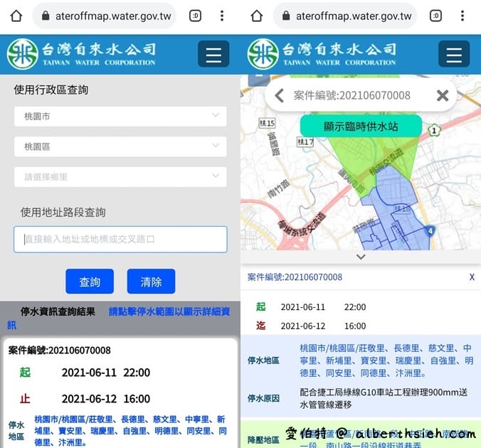This screenshot has height=448, width=481.
Task: Open the 桃園市 city dropdown
Action: point(120,116)
